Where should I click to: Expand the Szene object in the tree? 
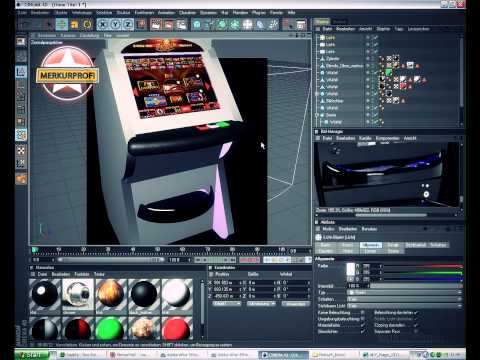tap(317, 115)
